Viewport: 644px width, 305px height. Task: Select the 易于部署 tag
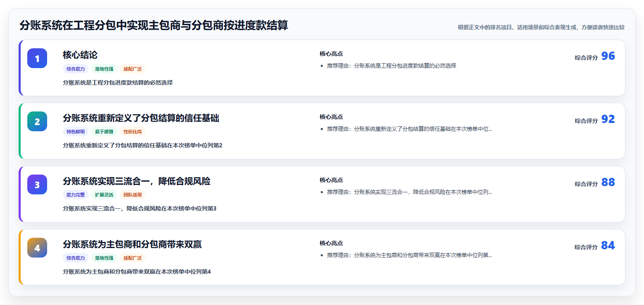tap(104, 132)
